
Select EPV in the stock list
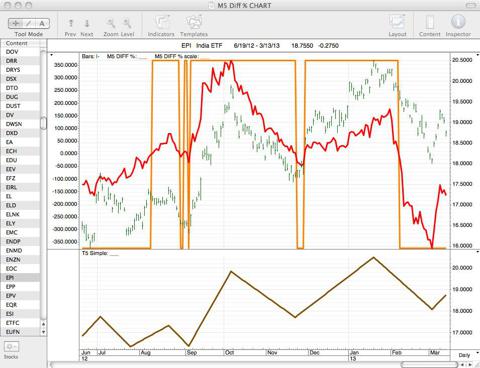tap(11, 296)
